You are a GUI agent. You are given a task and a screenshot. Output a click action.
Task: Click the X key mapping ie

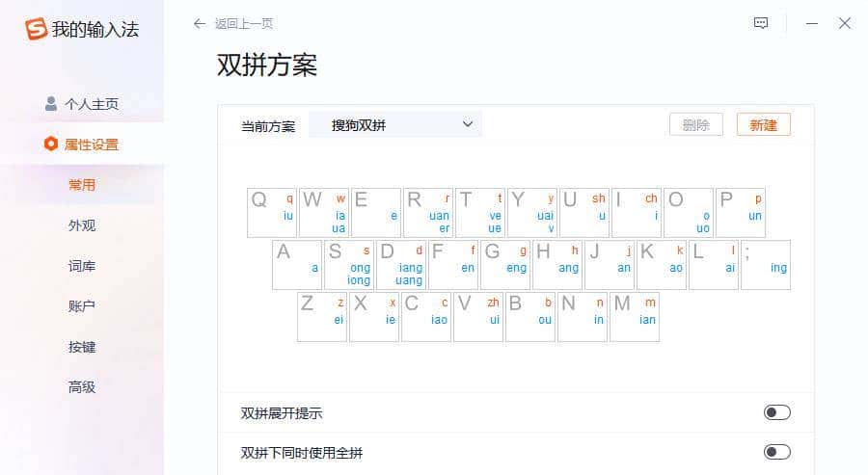click(x=373, y=317)
